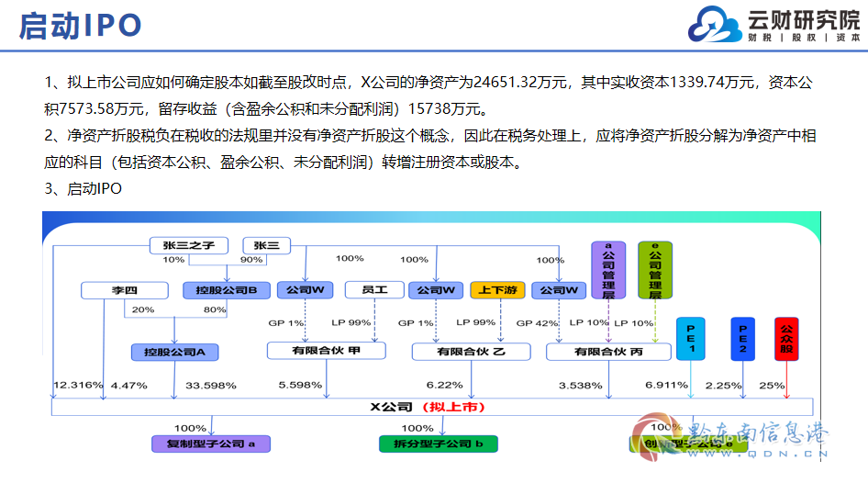Select the green 拆分型子公司 b box
This screenshot has width=868, height=483.
pyautogui.click(x=439, y=444)
